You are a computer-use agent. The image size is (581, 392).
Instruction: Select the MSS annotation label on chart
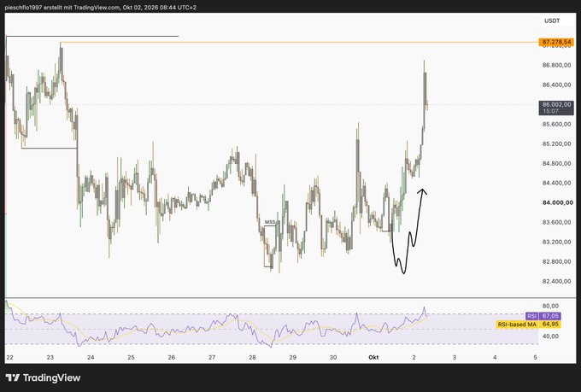click(270, 222)
